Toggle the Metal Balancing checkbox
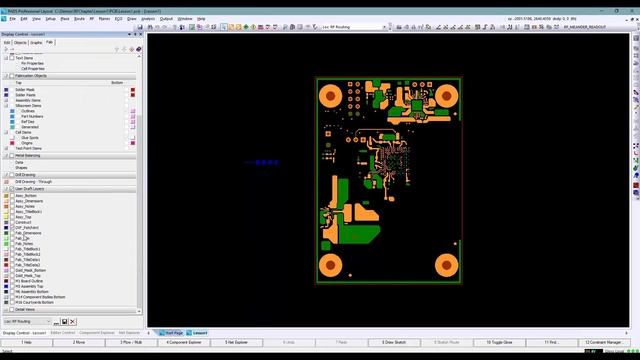The width and height of the screenshot is (640, 360). click(12, 156)
